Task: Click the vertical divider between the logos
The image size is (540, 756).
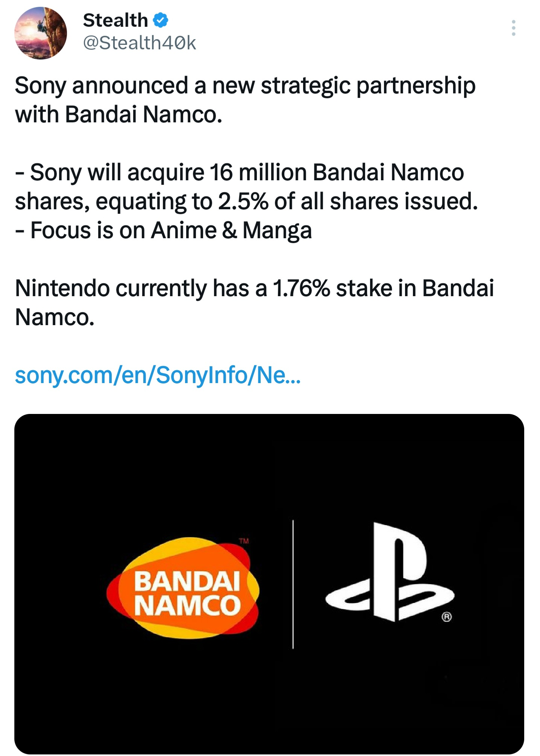Action: (x=293, y=584)
